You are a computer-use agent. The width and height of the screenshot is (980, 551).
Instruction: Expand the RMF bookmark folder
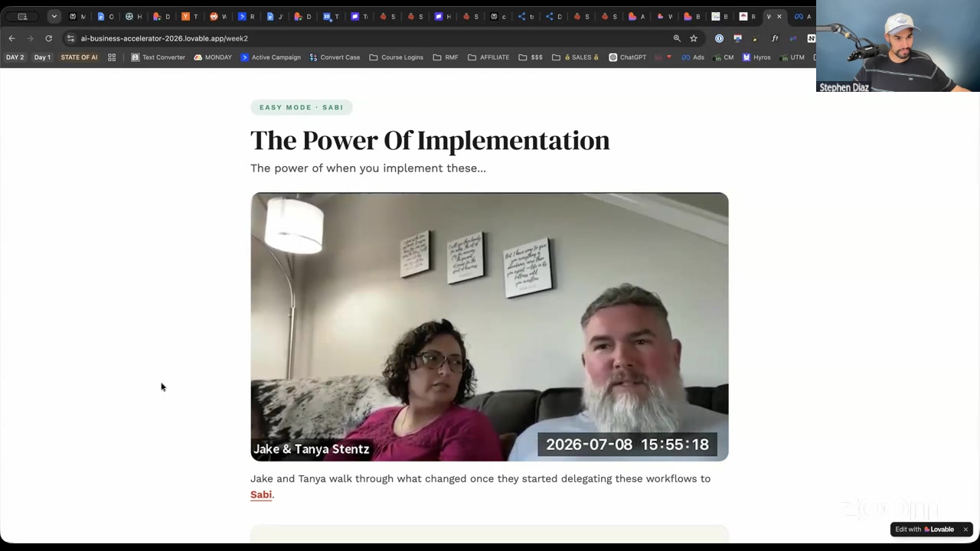(446, 57)
